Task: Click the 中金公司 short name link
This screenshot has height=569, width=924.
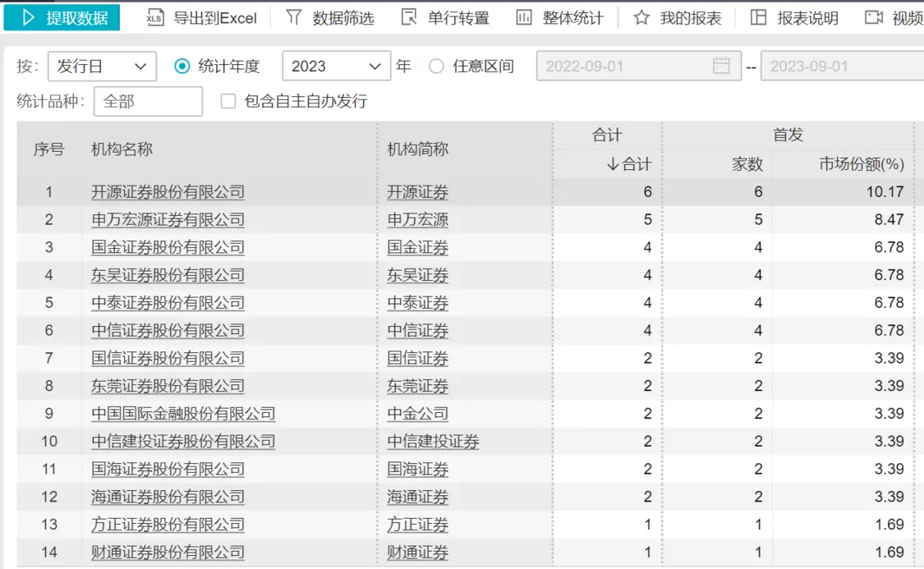Action: click(418, 414)
